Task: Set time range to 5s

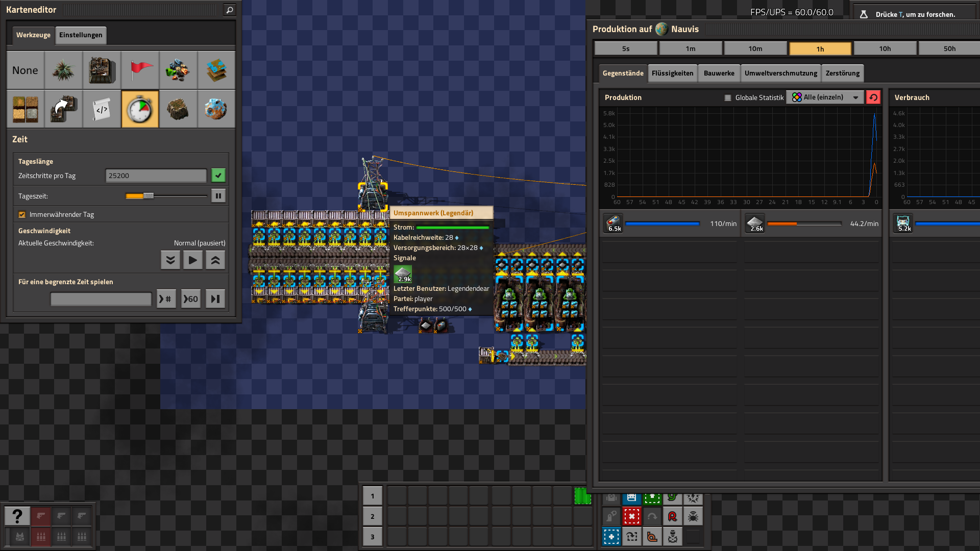Action: [x=626, y=48]
